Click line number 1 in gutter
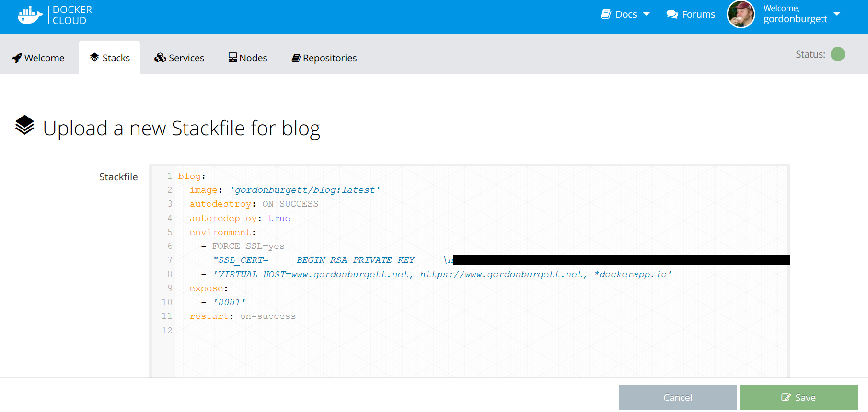868x412 pixels. coord(170,176)
